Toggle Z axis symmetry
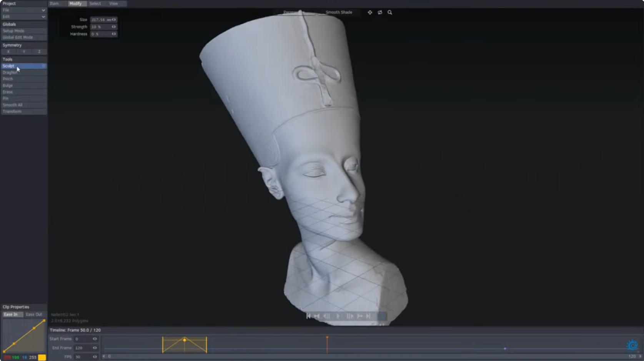644x361 pixels. point(39,52)
